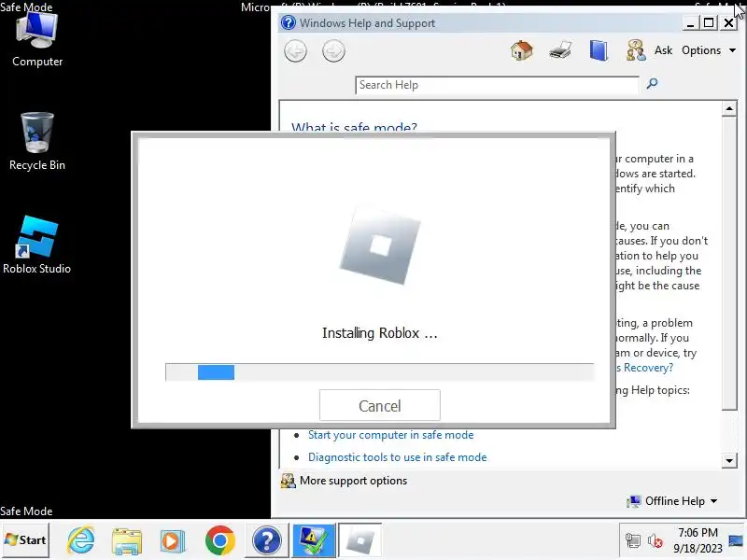Click the muted volume tray icon
The width and height of the screenshot is (747, 560).
(655, 540)
